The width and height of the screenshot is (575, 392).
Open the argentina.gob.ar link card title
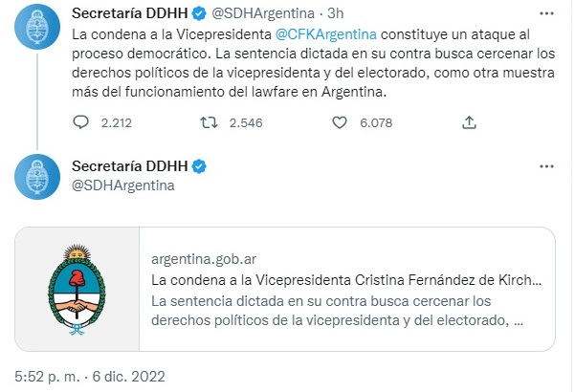coord(346,280)
